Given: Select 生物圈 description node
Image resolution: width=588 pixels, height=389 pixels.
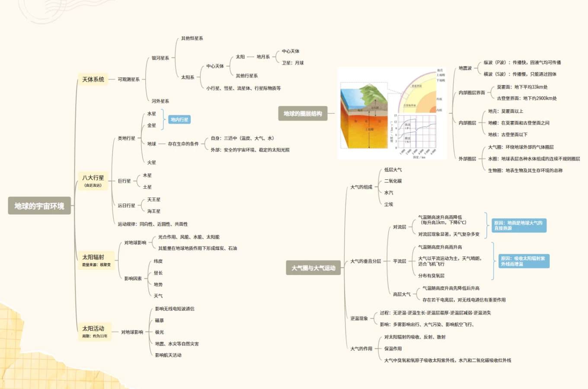Looking at the screenshot, I should (525, 171).
